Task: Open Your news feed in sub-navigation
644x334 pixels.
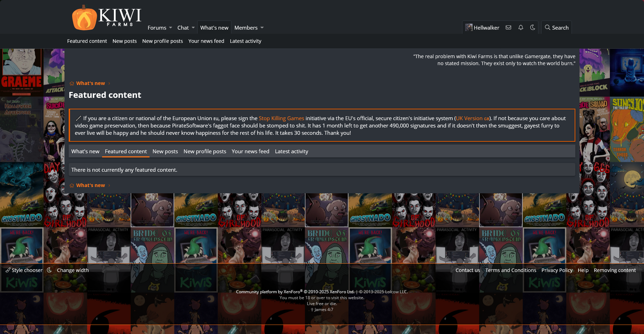Action: [x=206, y=41]
